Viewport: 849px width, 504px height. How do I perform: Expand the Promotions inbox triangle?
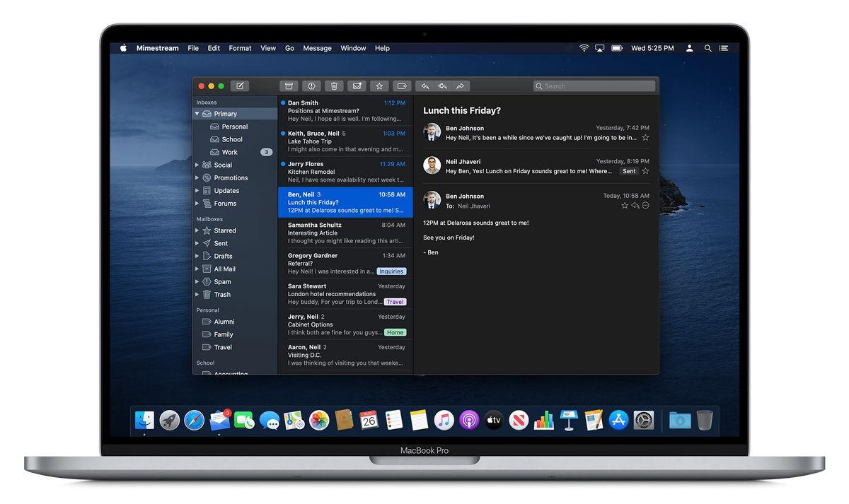coord(197,178)
